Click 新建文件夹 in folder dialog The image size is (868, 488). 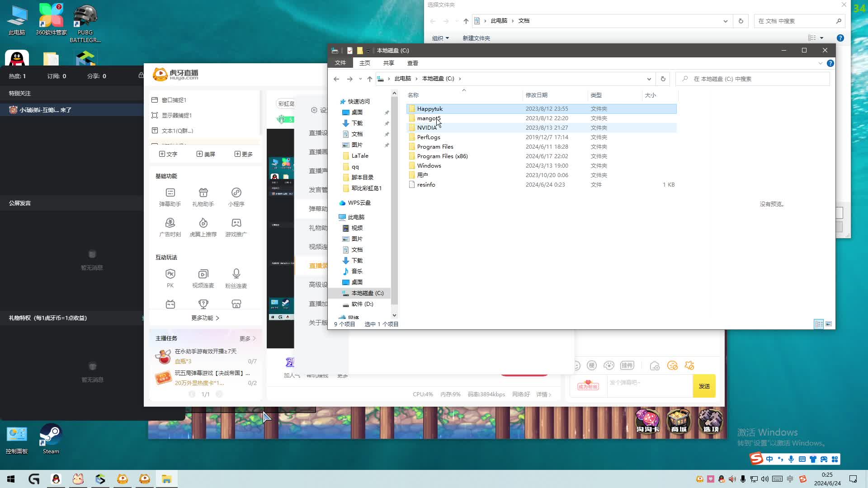476,38
